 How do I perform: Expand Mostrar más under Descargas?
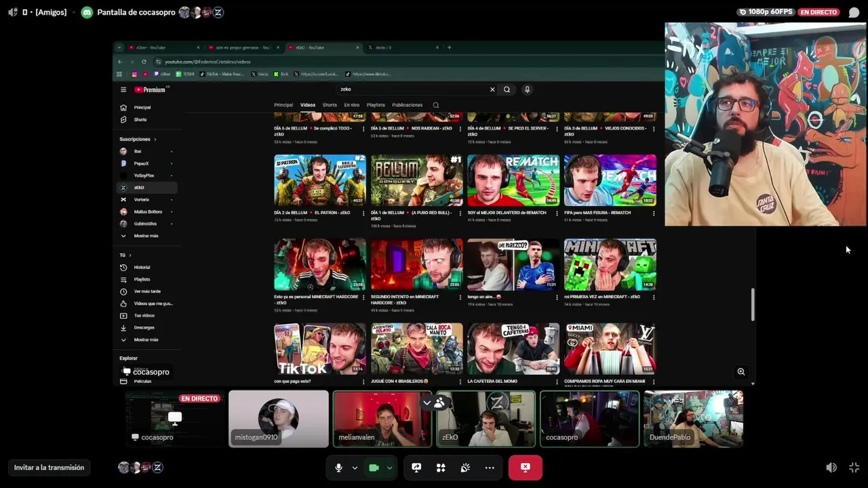146,340
